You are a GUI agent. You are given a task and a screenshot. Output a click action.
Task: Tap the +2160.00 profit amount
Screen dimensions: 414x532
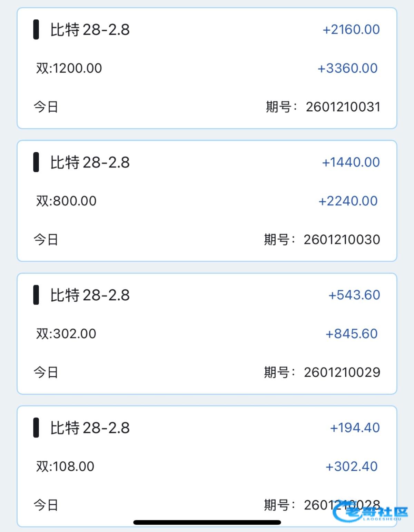(x=351, y=30)
